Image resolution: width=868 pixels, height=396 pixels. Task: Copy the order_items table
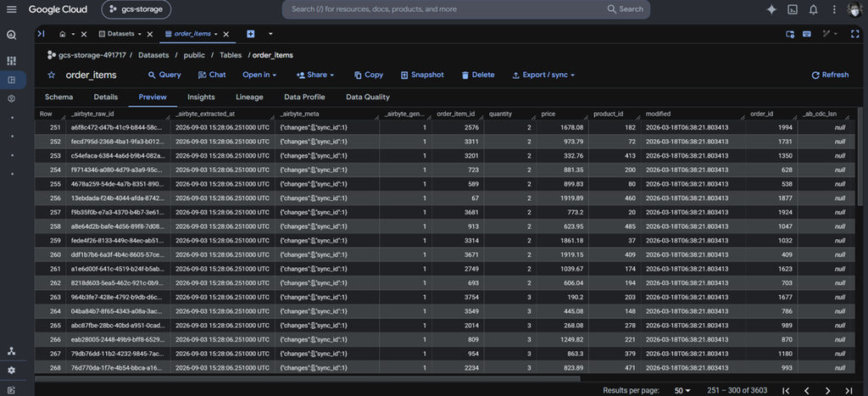(369, 75)
